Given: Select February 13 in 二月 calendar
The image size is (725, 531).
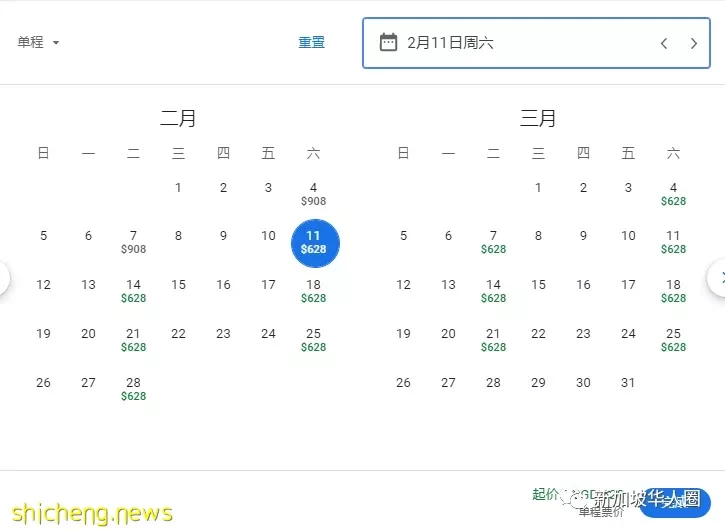Looking at the screenshot, I should coord(88,285).
